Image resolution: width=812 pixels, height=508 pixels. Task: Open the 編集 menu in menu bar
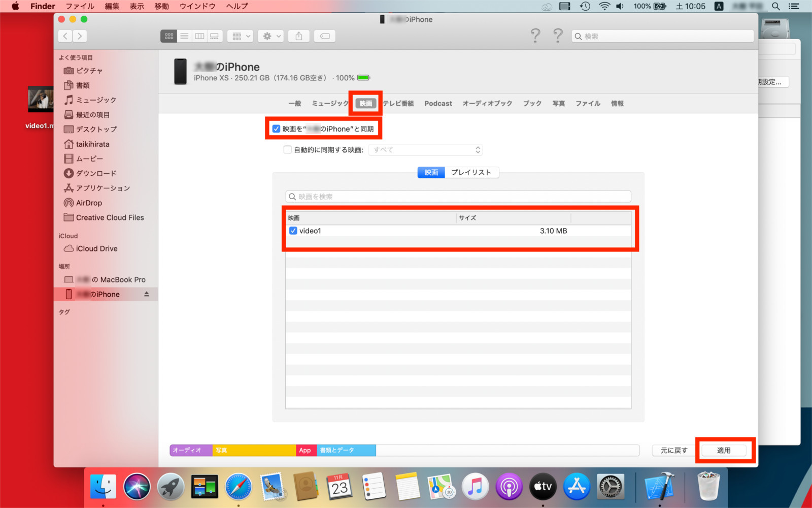[112, 6]
